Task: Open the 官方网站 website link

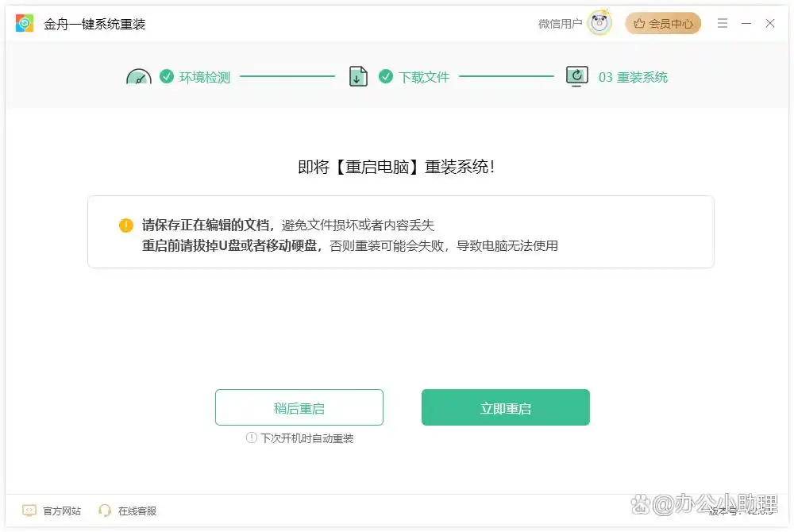Action: (52, 511)
